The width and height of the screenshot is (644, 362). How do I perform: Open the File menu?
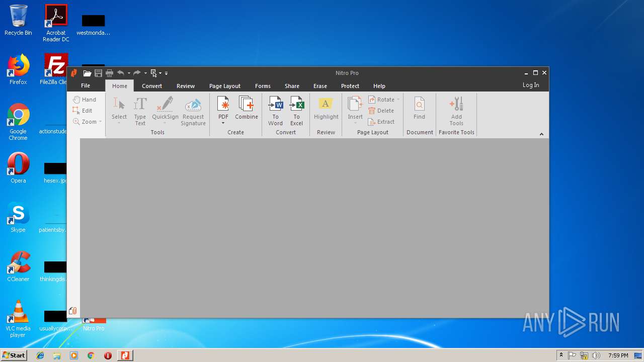coord(86,85)
